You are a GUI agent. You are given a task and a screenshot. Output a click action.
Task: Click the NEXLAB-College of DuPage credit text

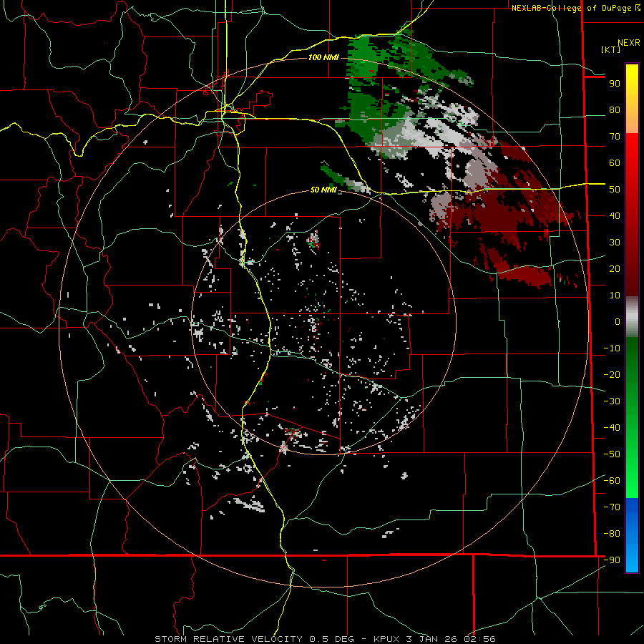[572, 8]
